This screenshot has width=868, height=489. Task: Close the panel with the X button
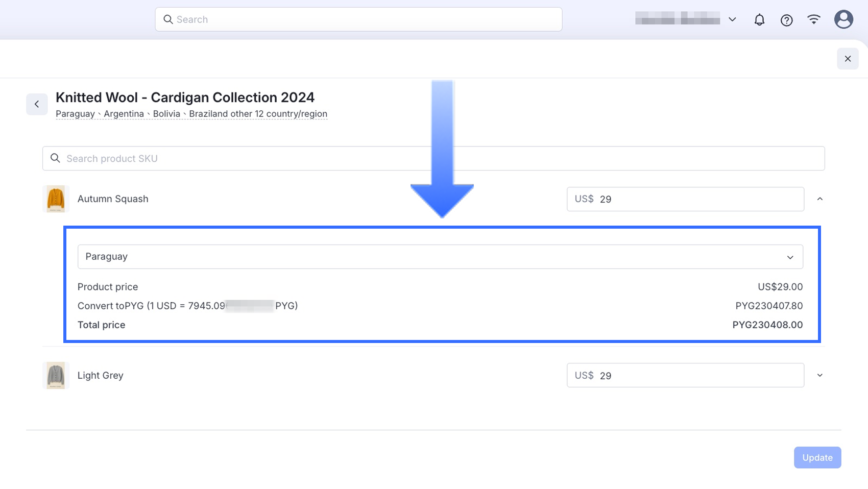[848, 59]
